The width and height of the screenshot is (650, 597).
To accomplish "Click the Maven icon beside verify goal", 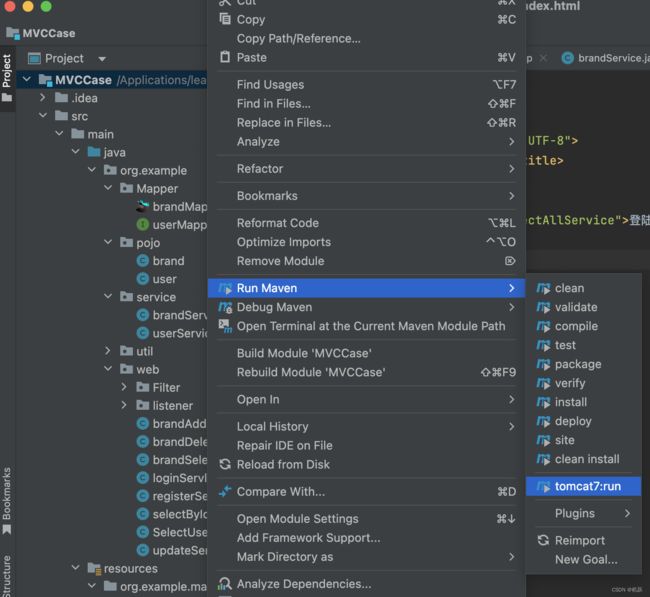I will [543, 383].
